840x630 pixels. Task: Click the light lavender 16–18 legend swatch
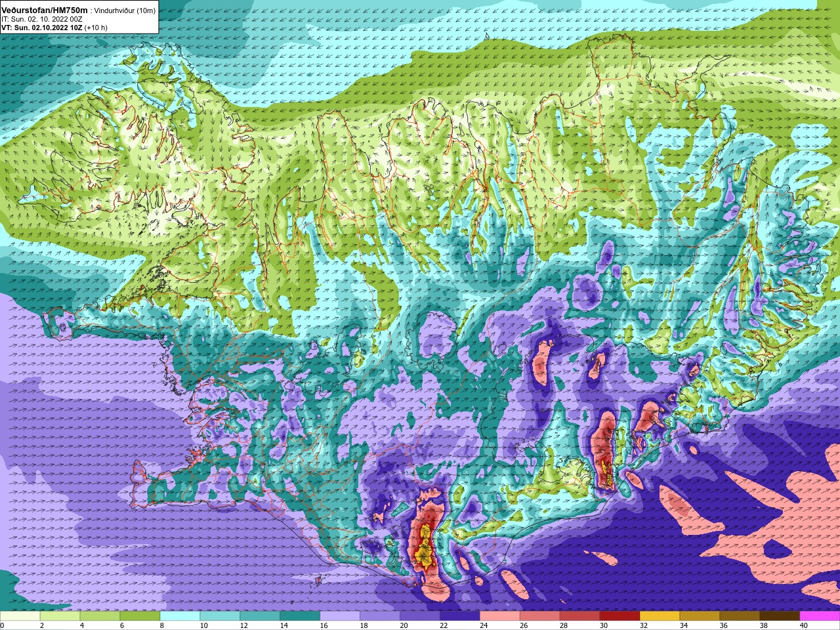pos(341,616)
